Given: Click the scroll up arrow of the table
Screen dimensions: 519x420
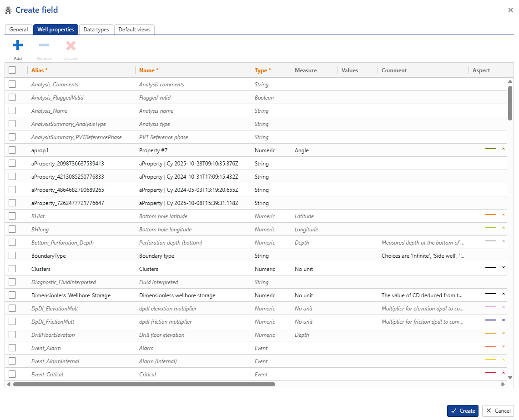Looking at the screenshot, I should tap(510, 82).
